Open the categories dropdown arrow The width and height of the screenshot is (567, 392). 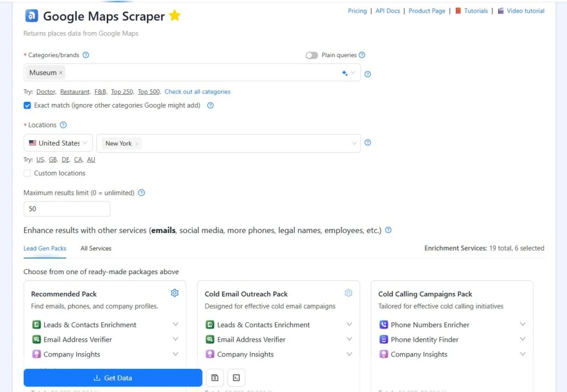353,73
